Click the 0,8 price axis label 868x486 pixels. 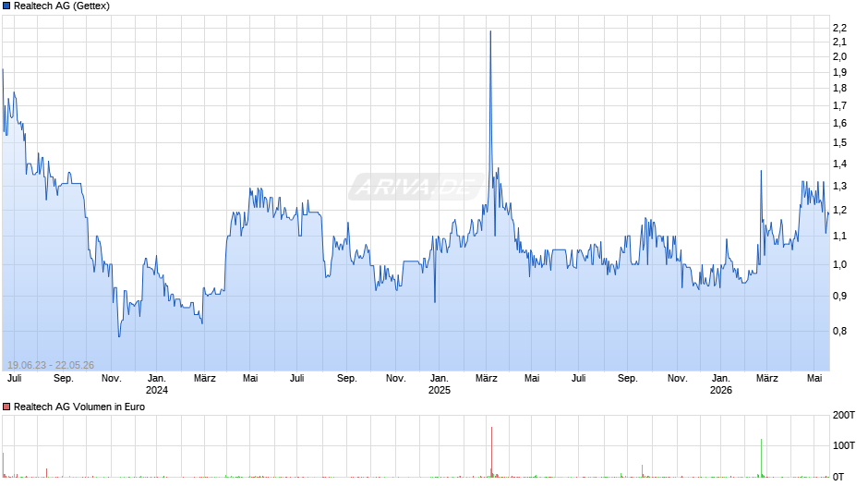click(x=839, y=332)
